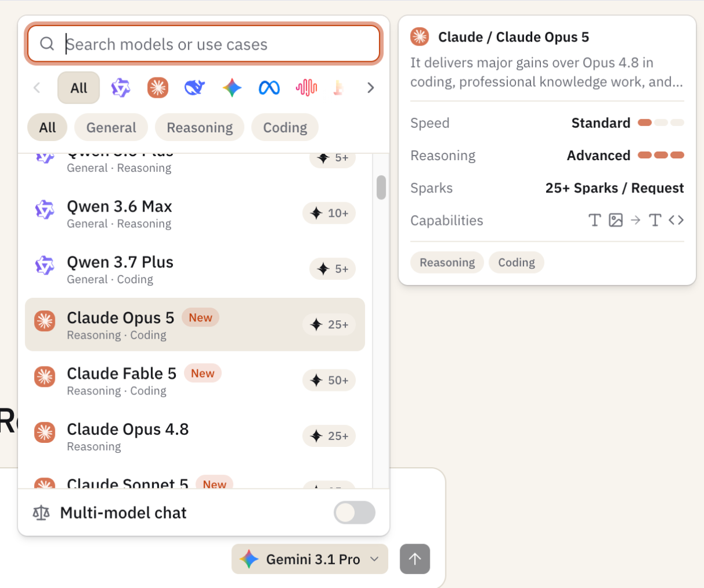Click the 10+ sparks badge for Qwen 3.6 Max
704x588 pixels.
point(329,213)
